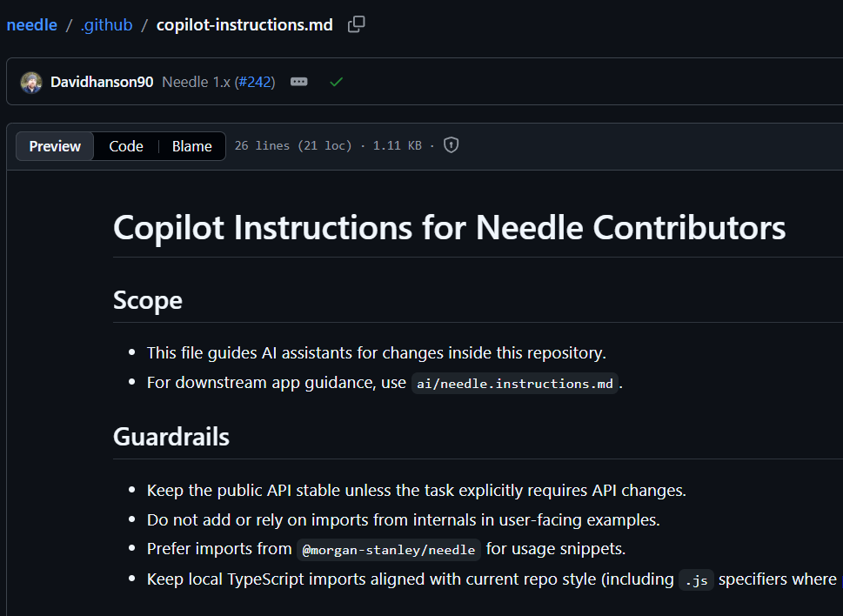This screenshot has height=616, width=843.
Task: Switch to the Blame tab
Action: pyautogui.click(x=191, y=145)
